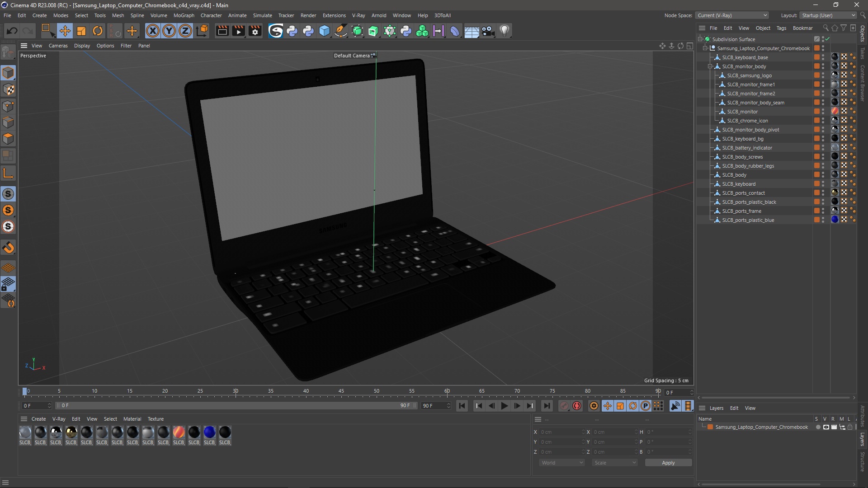Play the animation forwards
Image resolution: width=868 pixels, height=488 pixels.
point(504,406)
